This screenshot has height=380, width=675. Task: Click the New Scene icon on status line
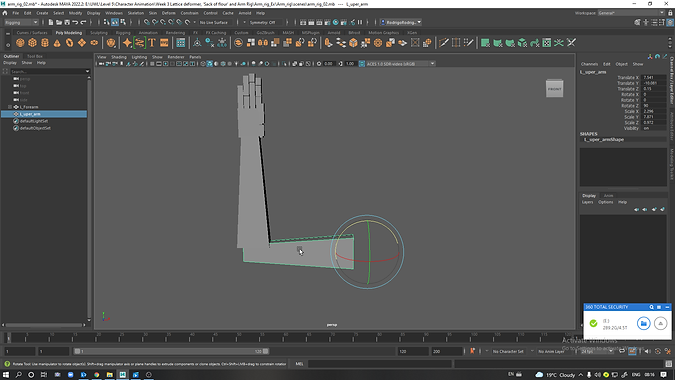pos(51,22)
